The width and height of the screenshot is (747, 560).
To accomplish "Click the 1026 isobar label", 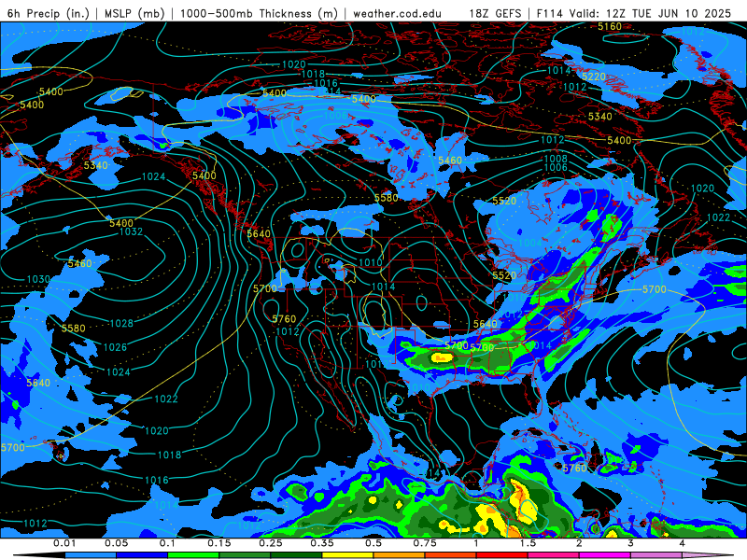I will 115,347.
